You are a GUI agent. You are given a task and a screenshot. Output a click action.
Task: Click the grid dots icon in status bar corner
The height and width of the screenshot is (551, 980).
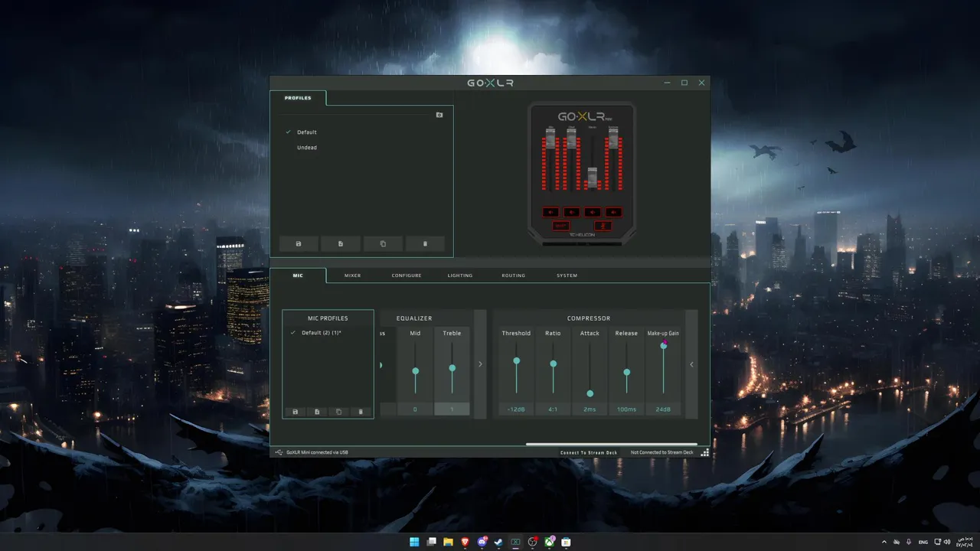pos(704,452)
